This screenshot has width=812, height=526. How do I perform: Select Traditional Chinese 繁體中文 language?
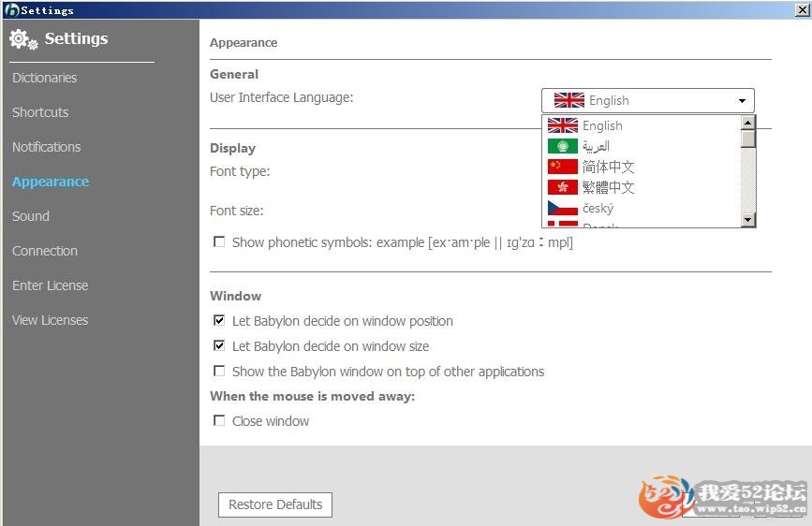click(642, 187)
